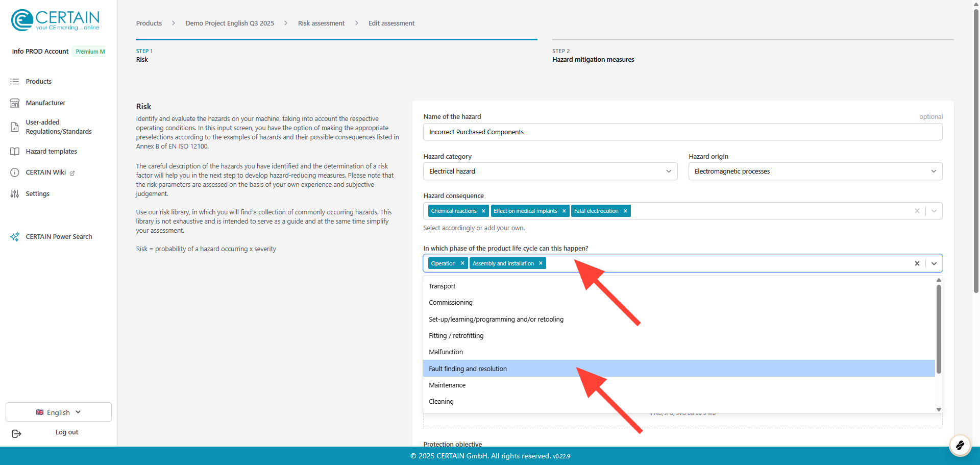Viewport: 980px width, 465px height.
Task: Remove the Effect on medical implants tag
Action: (x=564, y=211)
